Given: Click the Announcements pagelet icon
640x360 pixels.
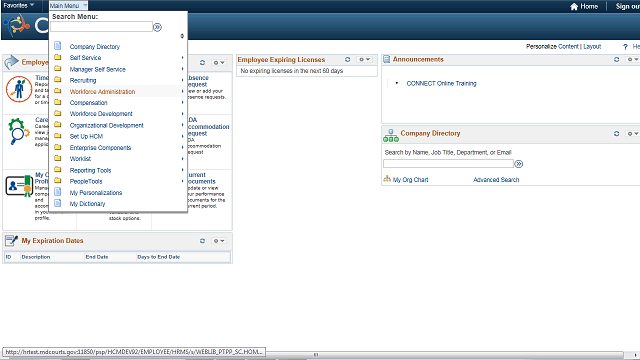Looking at the screenshot, I should point(387,60).
